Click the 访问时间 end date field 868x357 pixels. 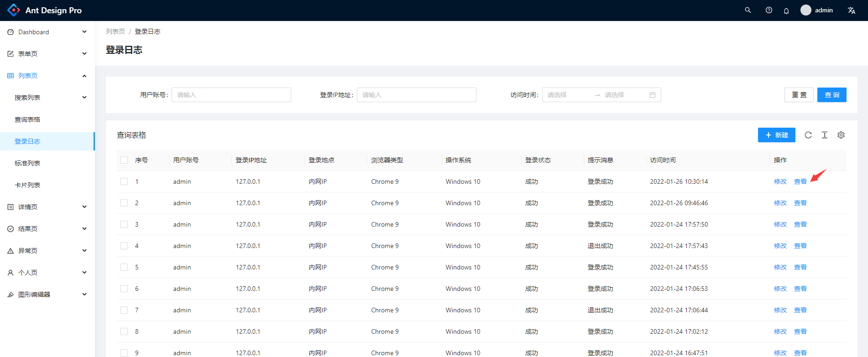click(x=625, y=95)
